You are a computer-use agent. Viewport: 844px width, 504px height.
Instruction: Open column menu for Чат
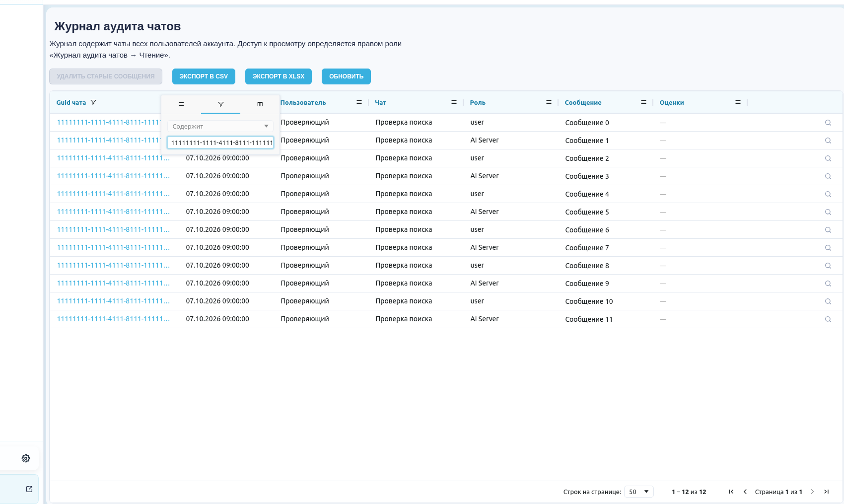(x=454, y=102)
